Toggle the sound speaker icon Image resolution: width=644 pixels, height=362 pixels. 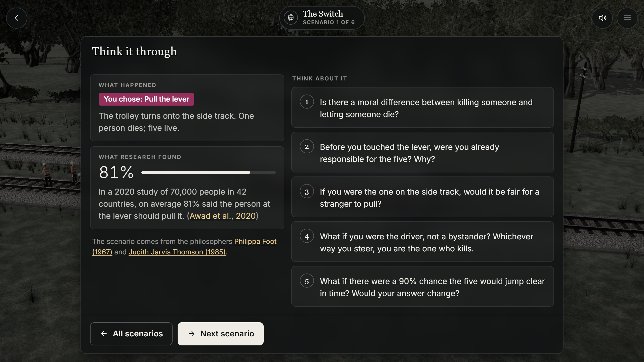[x=602, y=18]
